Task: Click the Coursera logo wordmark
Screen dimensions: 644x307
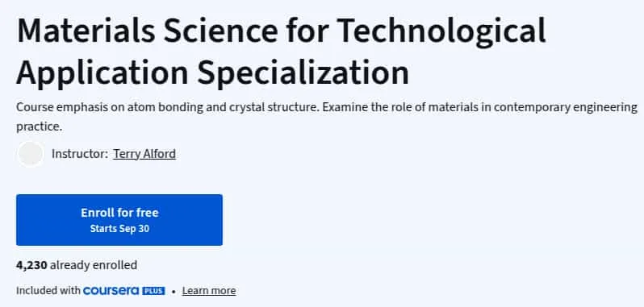Action: 111,291
